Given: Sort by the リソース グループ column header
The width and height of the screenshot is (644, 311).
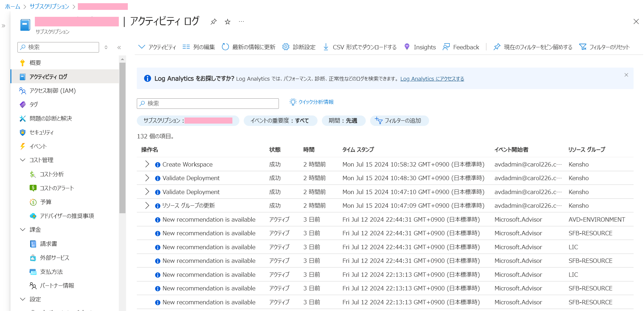Looking at the screenshot, I should [x=587, y=150].
